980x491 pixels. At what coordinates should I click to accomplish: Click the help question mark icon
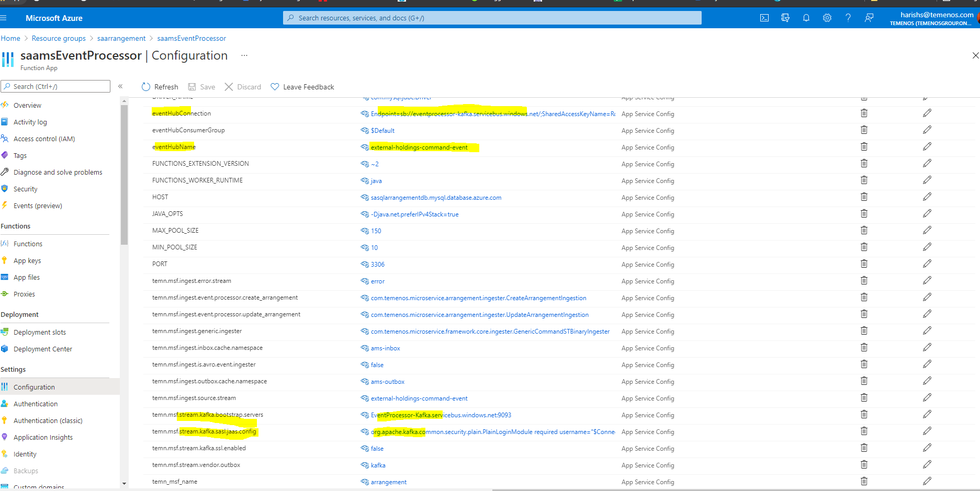[848, 18]
